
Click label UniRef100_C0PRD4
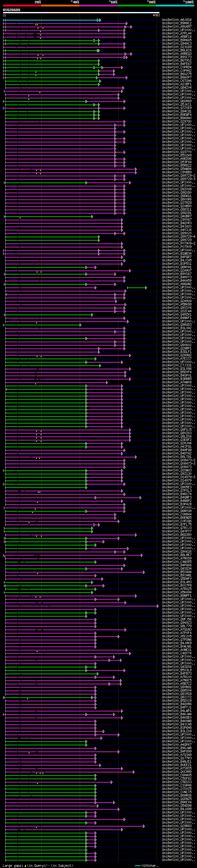tap(177, 67)
